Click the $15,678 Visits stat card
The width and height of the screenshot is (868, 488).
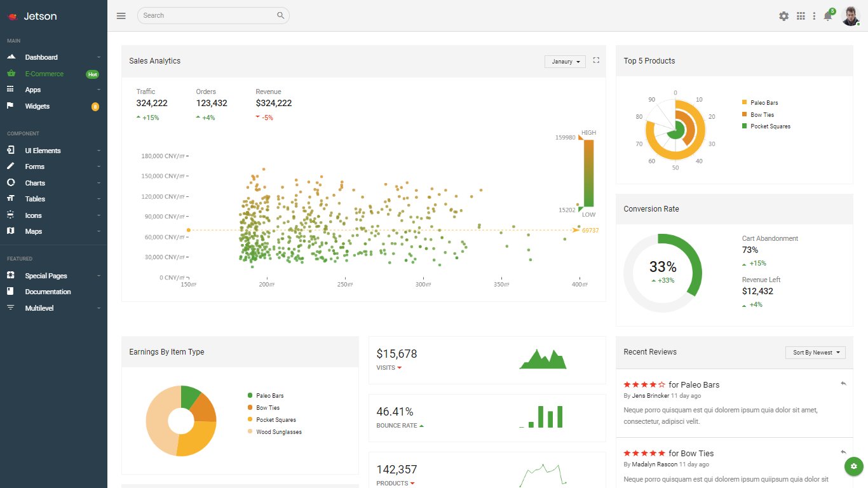[487, 360]
